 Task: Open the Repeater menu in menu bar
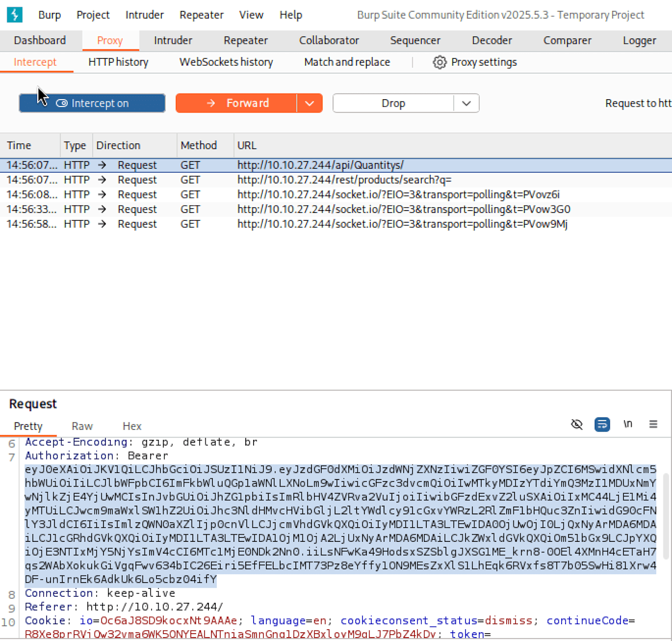click(x=202, y=15)
